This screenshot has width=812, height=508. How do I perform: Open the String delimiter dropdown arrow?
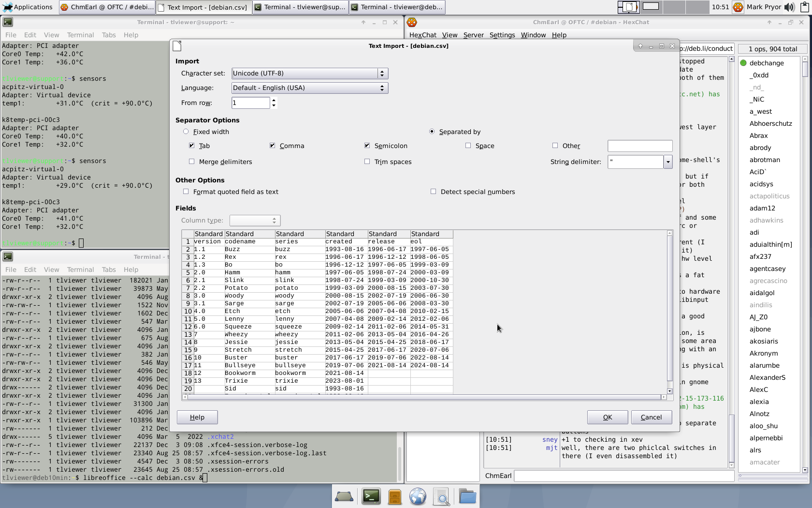tap(668, 162)
